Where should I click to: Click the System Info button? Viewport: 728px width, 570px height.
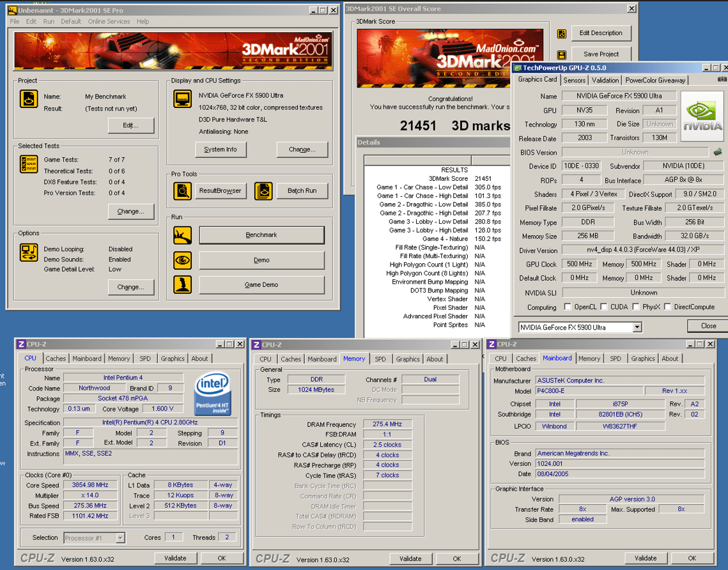(x=221, y=150)
